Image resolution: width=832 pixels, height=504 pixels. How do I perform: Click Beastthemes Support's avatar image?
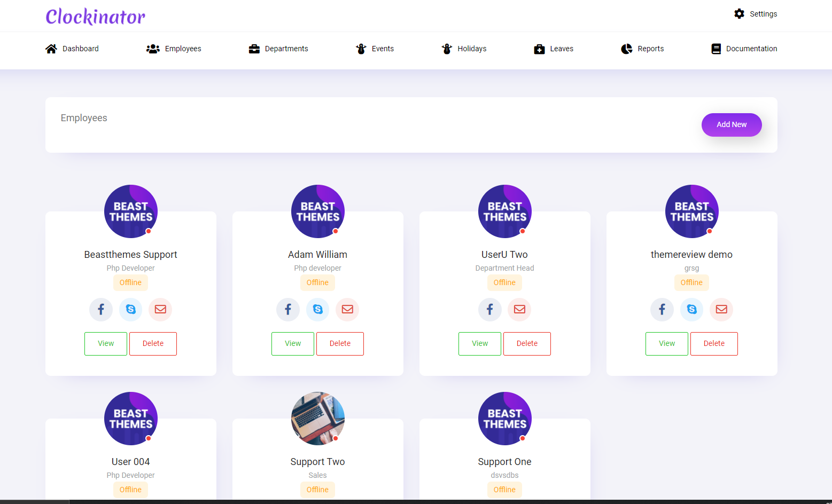pyautogui.click(x=131, y=211)
